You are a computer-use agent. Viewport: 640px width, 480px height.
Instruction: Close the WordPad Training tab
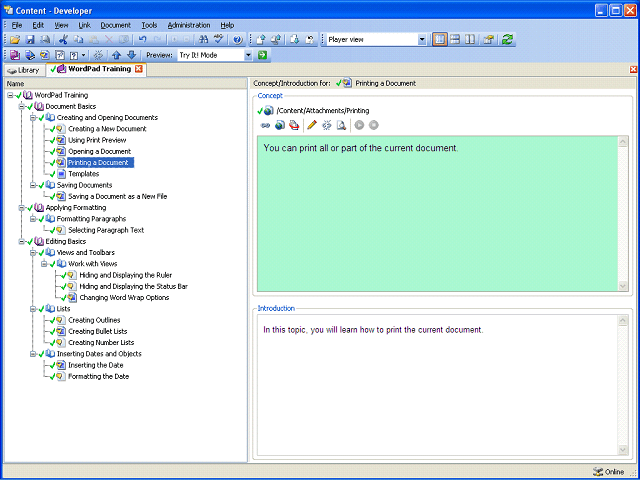pos(139,69)
